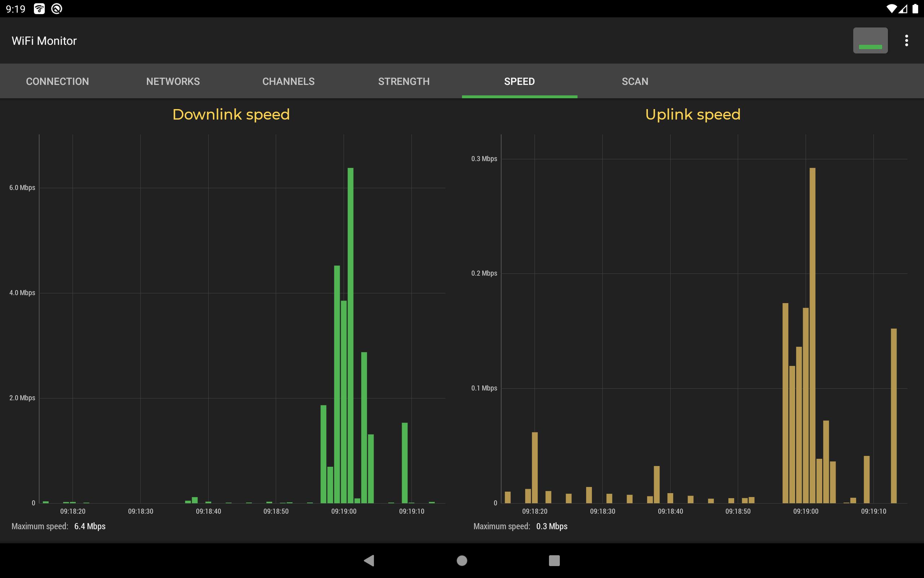Tap the circular notification icon beside clock
The height and width of the screenshot is (578, 924).
[x=57, y=8]
